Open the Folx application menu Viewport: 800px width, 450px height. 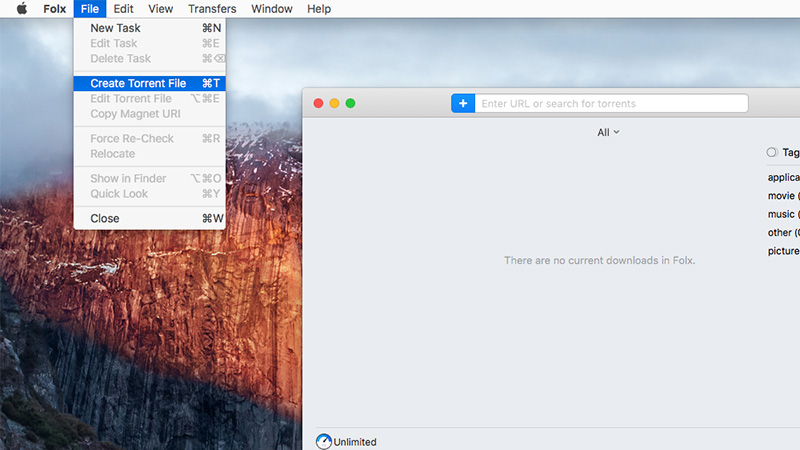(x=55, y=9)
